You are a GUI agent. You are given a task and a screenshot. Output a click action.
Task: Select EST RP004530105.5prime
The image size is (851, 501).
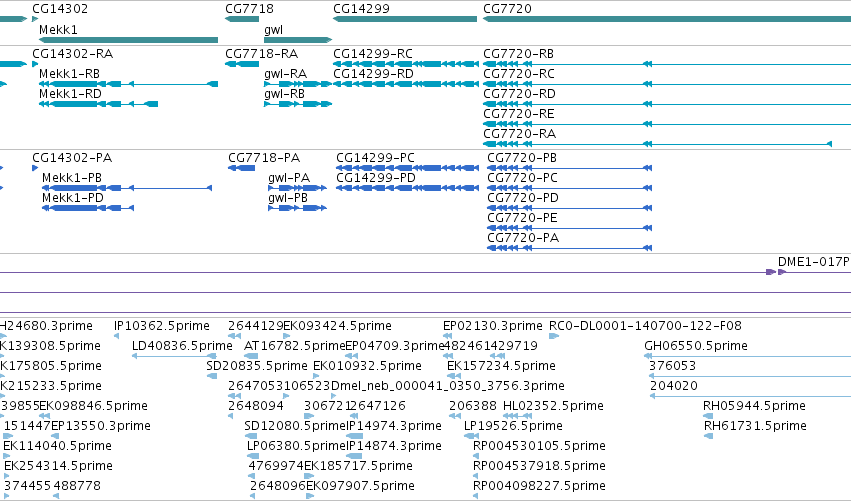click(x=539, y=446)
